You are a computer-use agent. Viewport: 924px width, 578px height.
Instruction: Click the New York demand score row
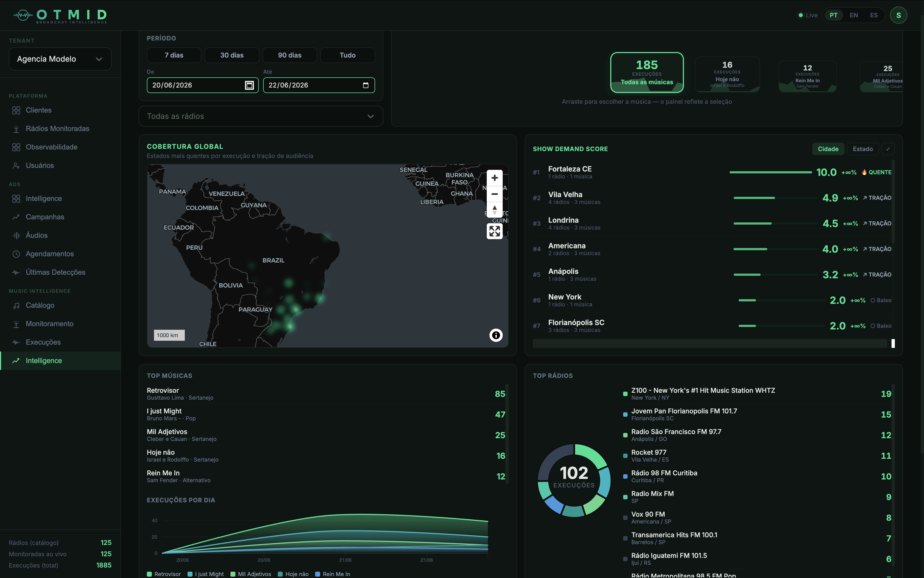pos(712,301)
